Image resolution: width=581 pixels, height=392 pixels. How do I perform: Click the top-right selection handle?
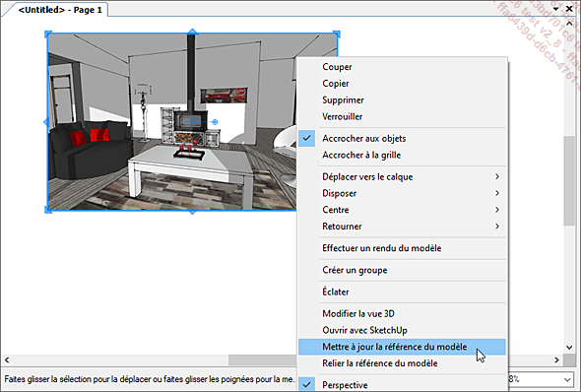(337, 34)
